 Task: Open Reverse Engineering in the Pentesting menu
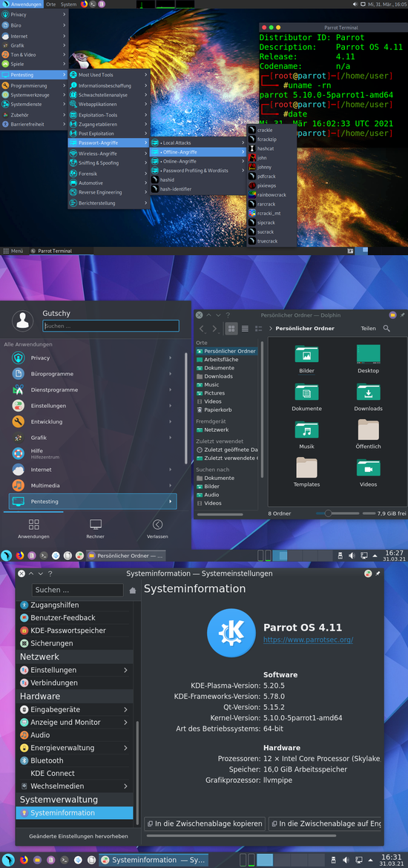[x=109, y=192]
